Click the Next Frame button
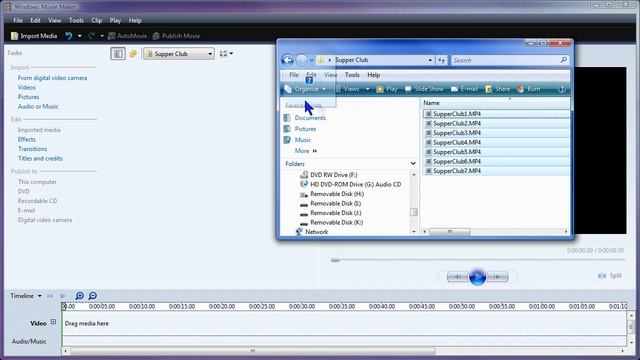The height and width of the screenshot is (360, 640). (x=498, y=277)
